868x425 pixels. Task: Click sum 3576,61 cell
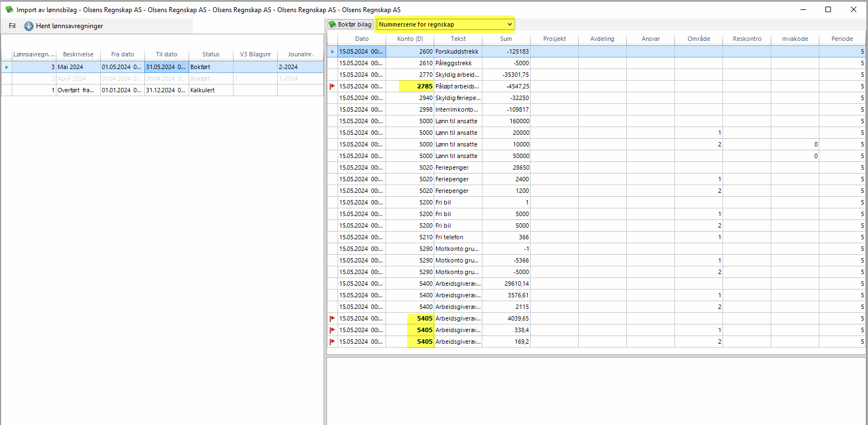[506, 295]
